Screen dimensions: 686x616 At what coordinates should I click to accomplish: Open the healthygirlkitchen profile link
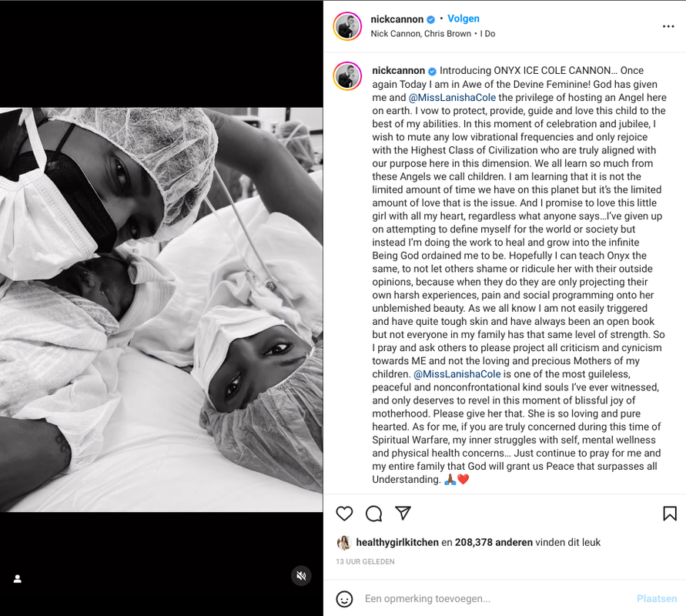(397, 543)
